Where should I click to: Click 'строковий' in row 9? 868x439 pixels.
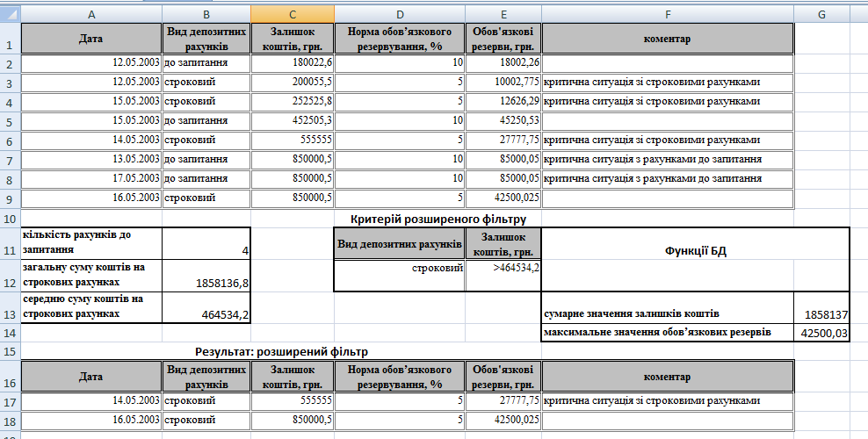point(206,198)
